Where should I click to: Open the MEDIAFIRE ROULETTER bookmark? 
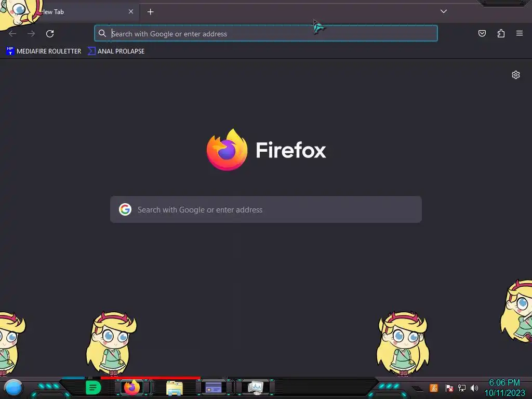pos(44,51)
